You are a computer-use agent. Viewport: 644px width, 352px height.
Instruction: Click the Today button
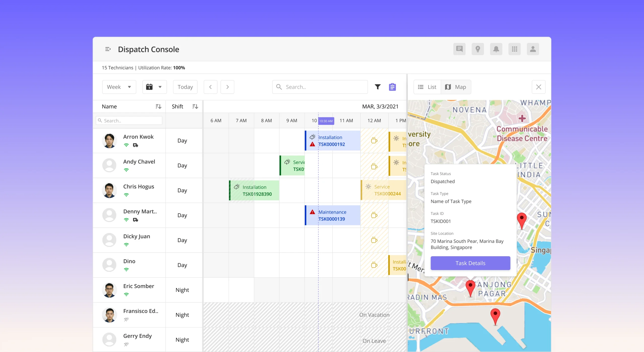pyautogui.click(x=185, y=87)
